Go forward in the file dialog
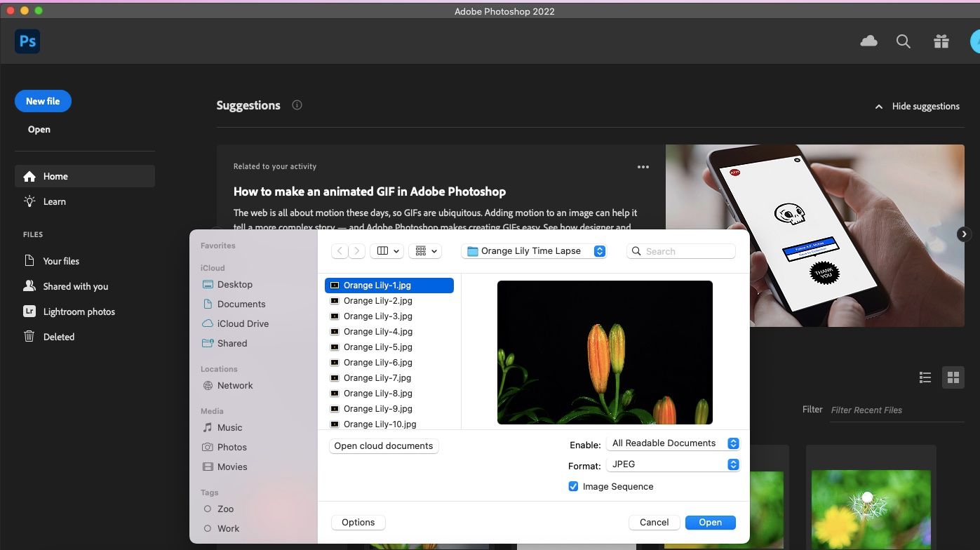The width and height of the screenshot is (980, 550). pos(357,251)
